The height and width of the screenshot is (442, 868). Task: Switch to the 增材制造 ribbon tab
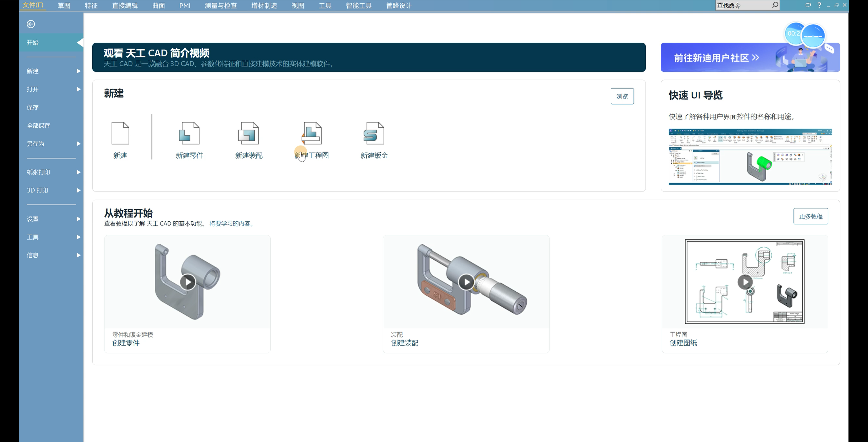(264, 5)
